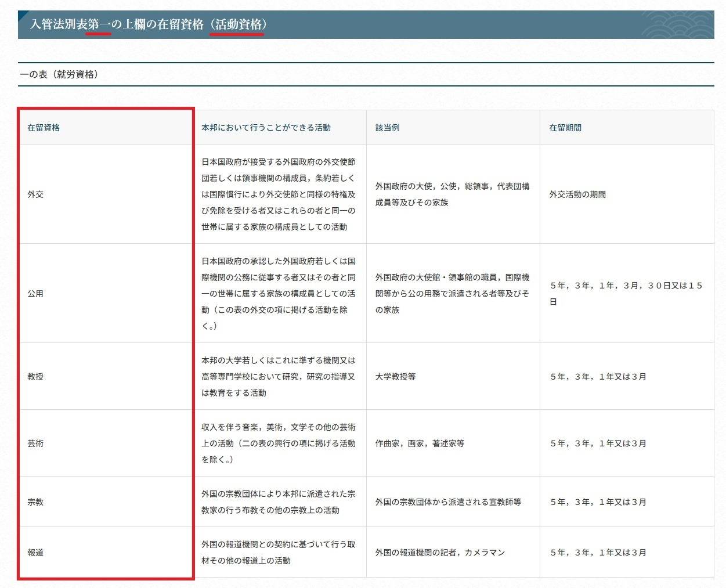
Task: Click the 収入を伴う音楽，美術 activity description
Action: [x=279, y=443]
